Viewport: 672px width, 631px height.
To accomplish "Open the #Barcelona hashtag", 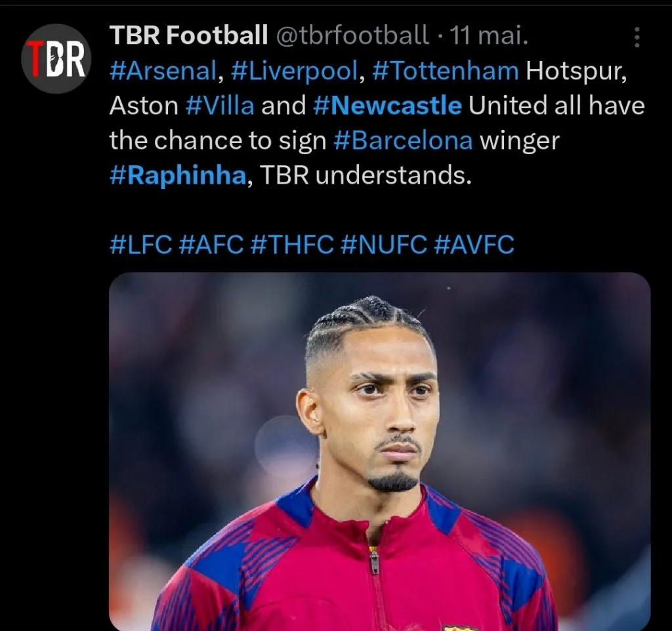I will (403, 140).
